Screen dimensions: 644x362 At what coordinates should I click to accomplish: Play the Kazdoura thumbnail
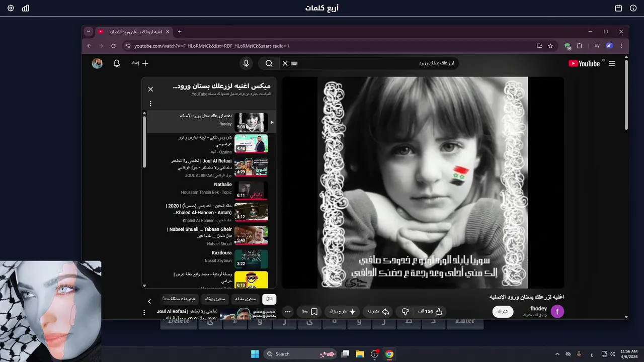pyautogui.click(x=251, y=259)
